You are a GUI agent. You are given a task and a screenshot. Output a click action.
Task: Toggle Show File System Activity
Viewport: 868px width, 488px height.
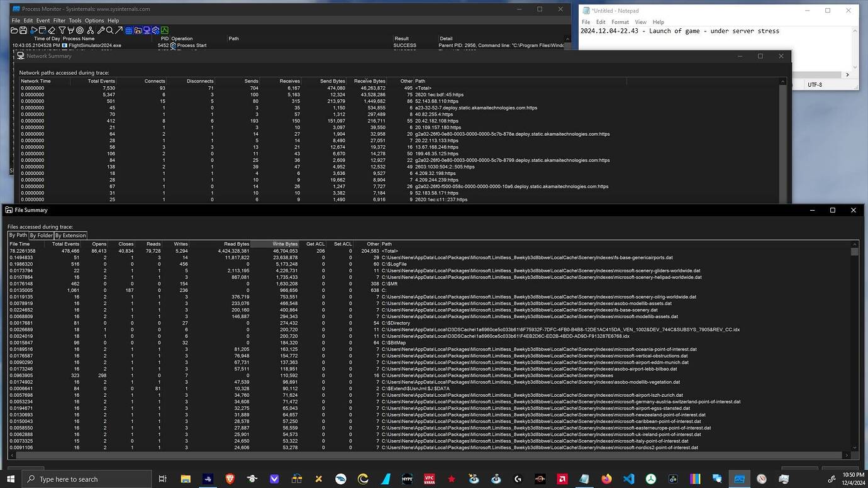[x=137, y=30]
